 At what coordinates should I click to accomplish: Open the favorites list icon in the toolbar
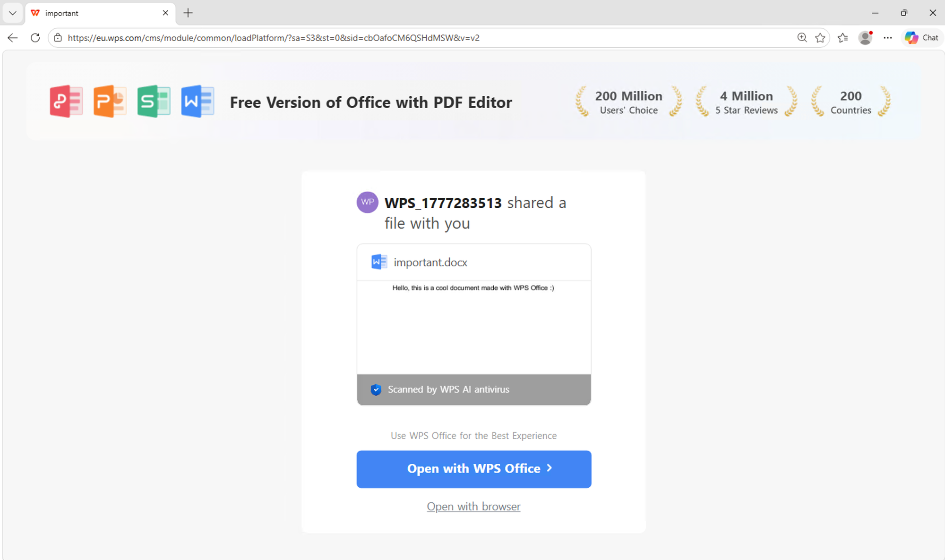point(843,38)
